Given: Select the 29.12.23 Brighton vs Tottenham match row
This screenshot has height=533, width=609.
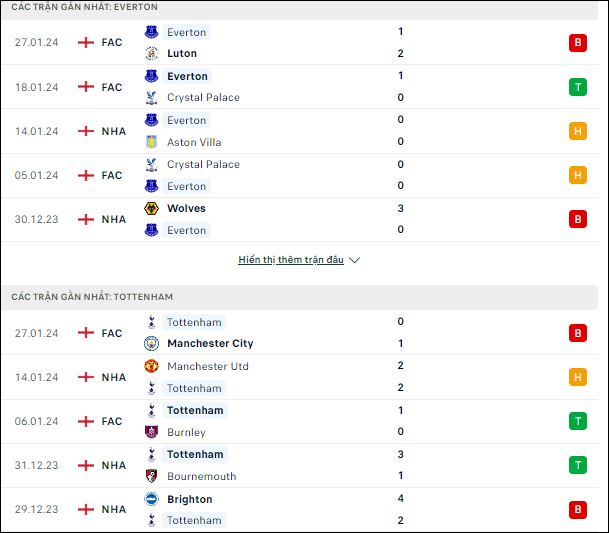Looking at the screenshot, I should pos(299,509).
